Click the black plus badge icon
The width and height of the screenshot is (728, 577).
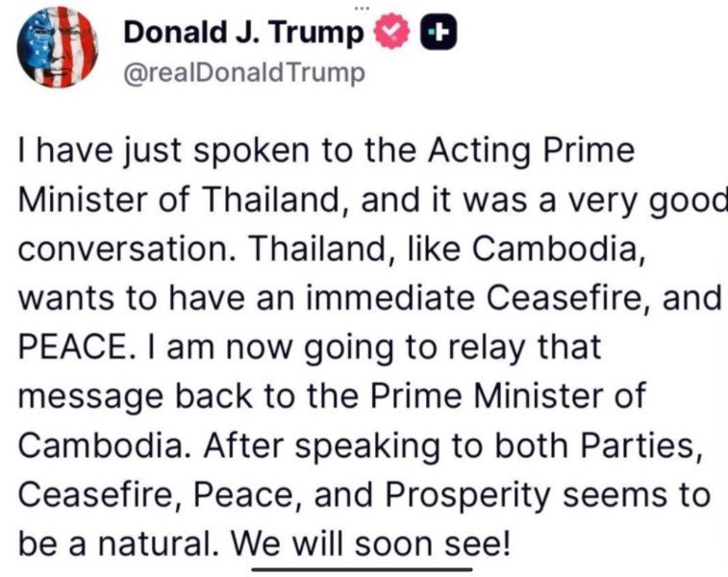(x=439, y=32)
